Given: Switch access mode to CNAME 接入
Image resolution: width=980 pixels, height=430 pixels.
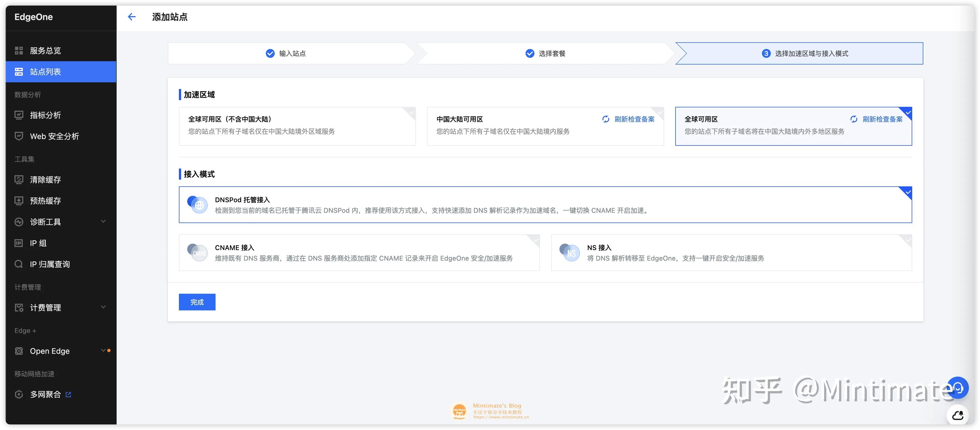Looking at the screenshot, I should (x=359, y=252).
